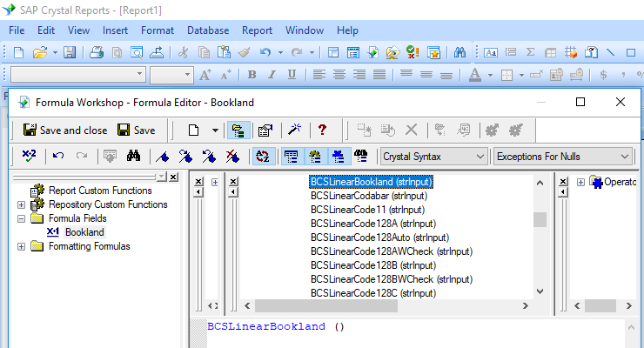Expand the Operators tree node
Viewport: 644px width, 348px height.
tap(580, 182)
